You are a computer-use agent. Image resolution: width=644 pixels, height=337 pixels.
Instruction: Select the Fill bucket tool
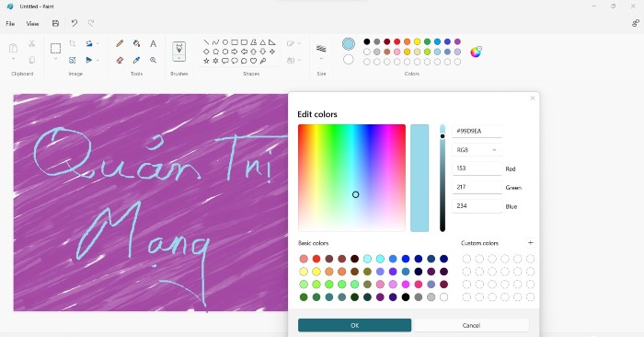pos(137,43)
